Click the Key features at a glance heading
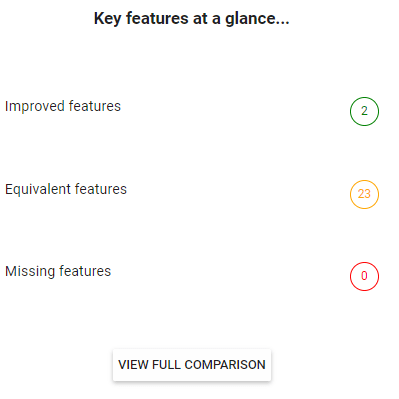The image size is (399, 399). click(x=191, y=19)
